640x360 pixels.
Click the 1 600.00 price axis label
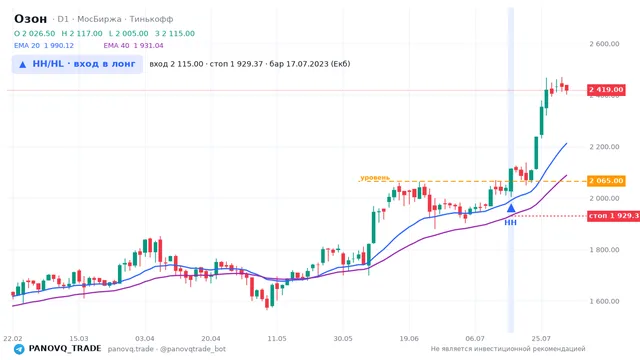coord(604,301)
